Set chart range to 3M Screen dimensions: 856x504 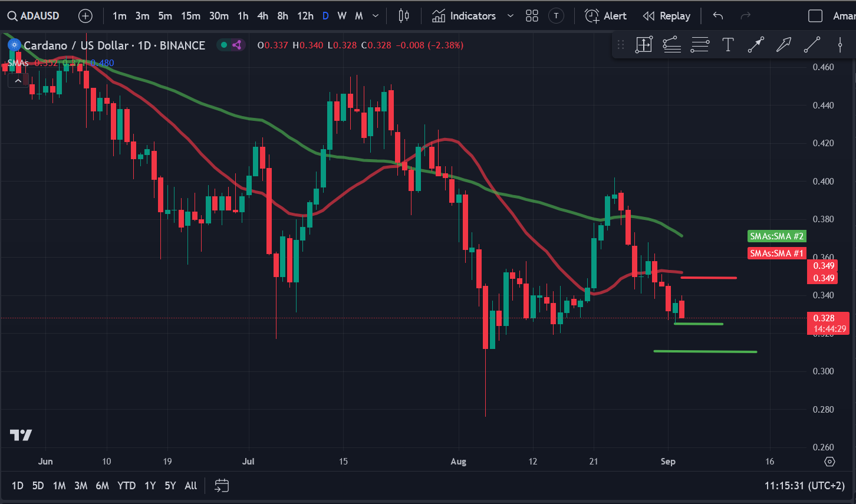point(81,486)
